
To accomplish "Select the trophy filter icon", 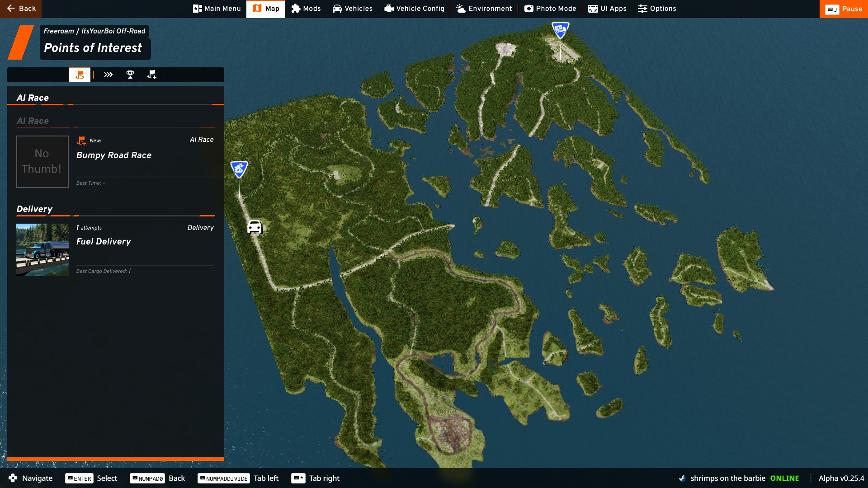I will point(130,75).
